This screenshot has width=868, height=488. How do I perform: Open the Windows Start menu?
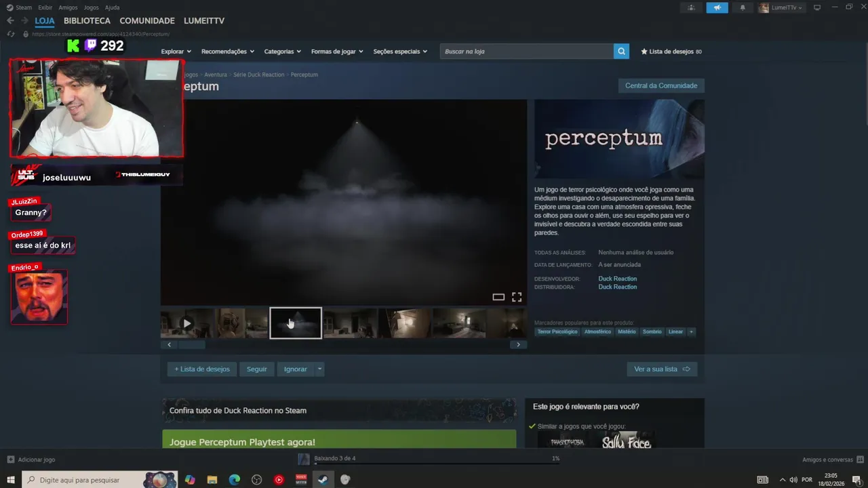[x=11, y=480]
